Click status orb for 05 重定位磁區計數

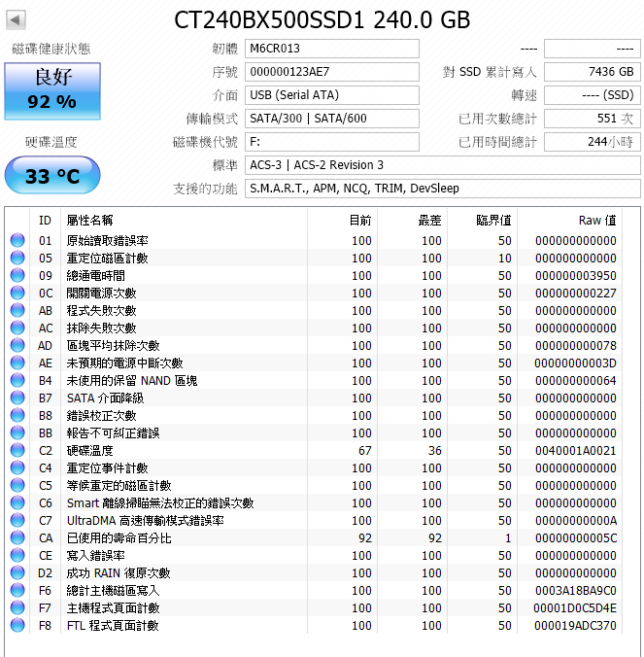pos(17,259)
